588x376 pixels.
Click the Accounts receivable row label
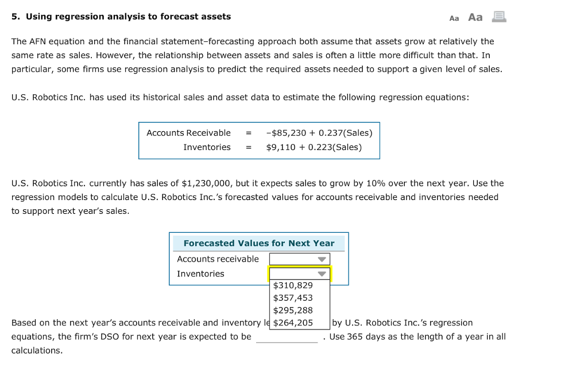[x=218, y=259]
